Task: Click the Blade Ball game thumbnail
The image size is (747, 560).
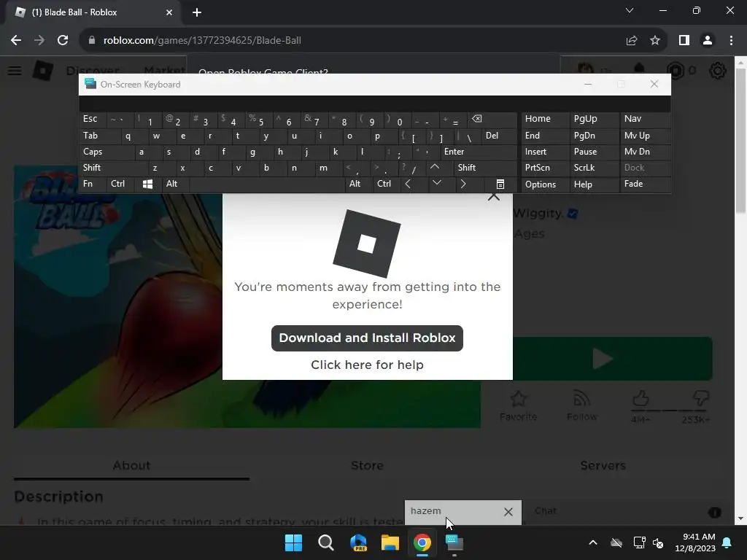Action: [x=118, y=309]
